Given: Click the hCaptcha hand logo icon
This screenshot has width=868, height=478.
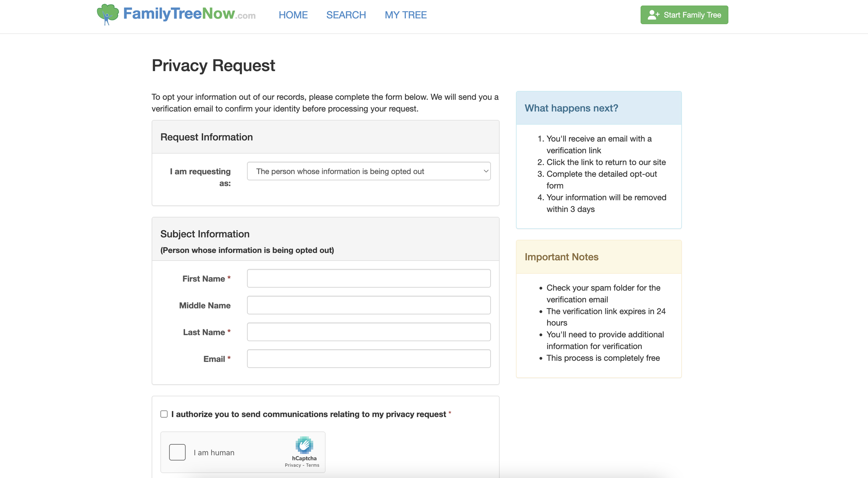Looking at the screenshot, I should coord(304,445).
